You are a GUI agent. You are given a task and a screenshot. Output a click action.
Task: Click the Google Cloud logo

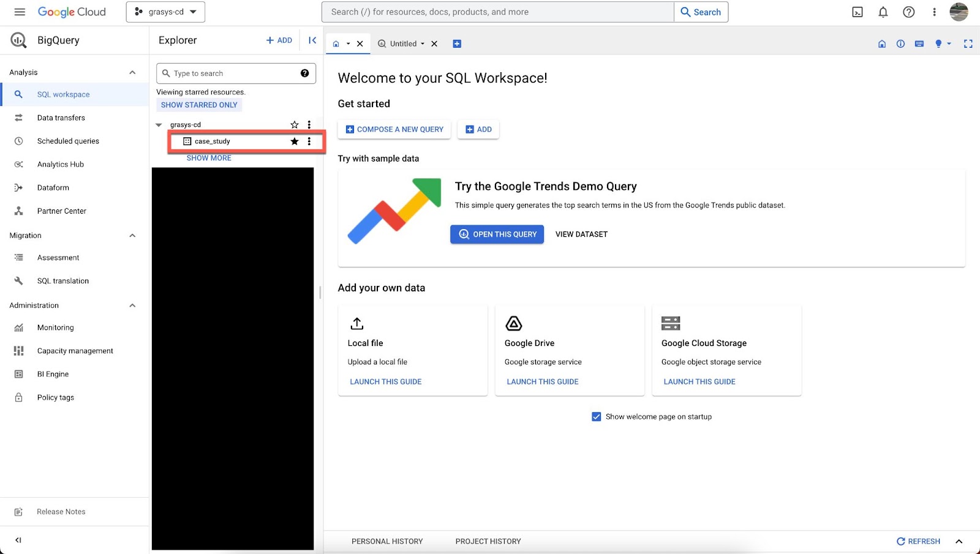[72, 12]
